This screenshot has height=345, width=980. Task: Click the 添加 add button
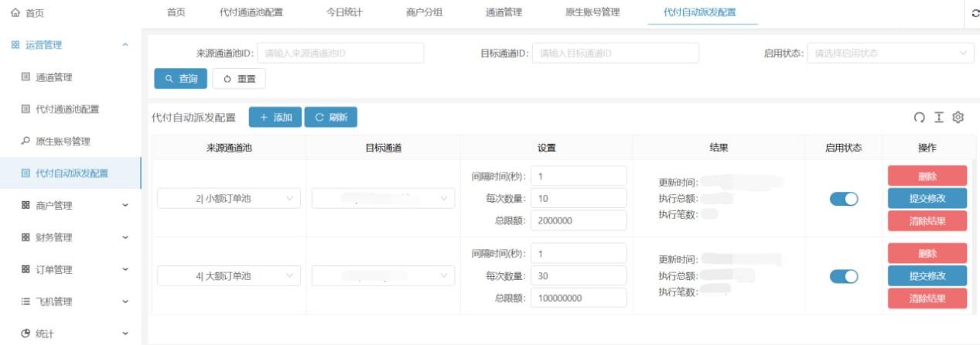(x=275, y=118)
